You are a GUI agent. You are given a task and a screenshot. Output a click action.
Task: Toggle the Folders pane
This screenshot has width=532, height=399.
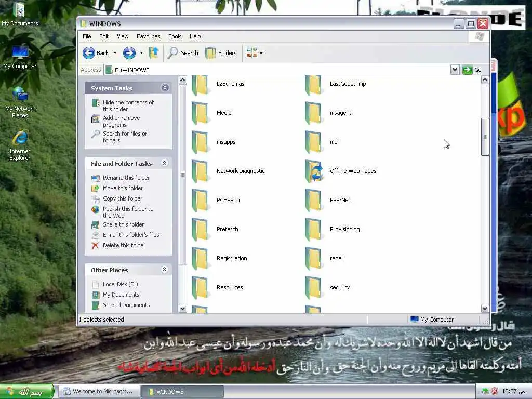coord(221,53)
